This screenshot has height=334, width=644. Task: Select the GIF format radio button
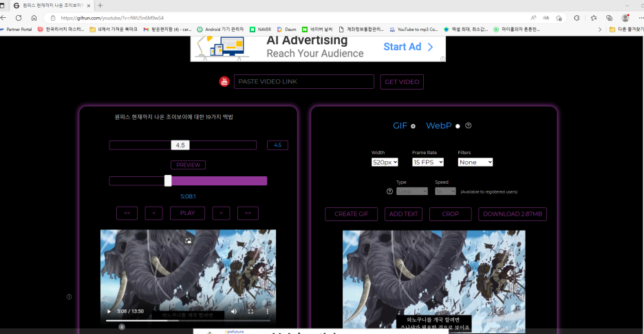tap(414, 126)
